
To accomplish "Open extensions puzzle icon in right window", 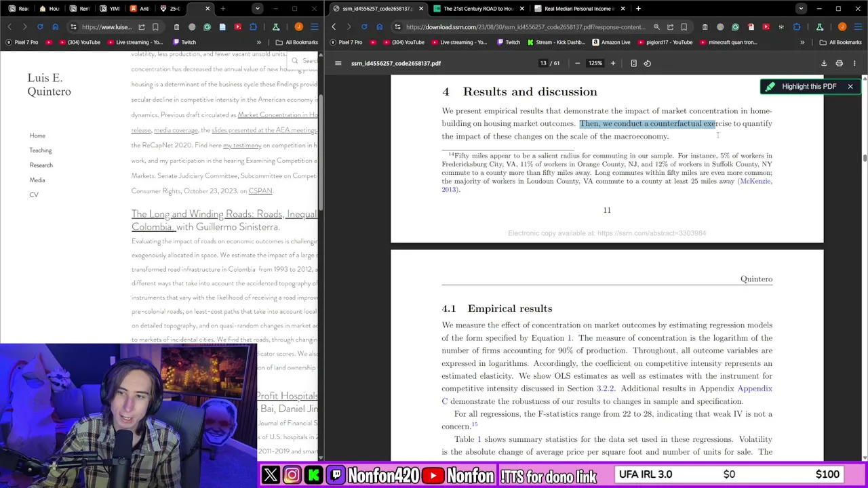I will (x=797, y=27).
